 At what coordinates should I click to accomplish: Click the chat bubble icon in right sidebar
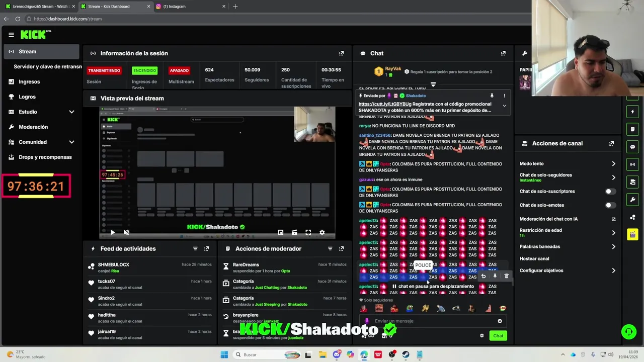tap(632, 147)
